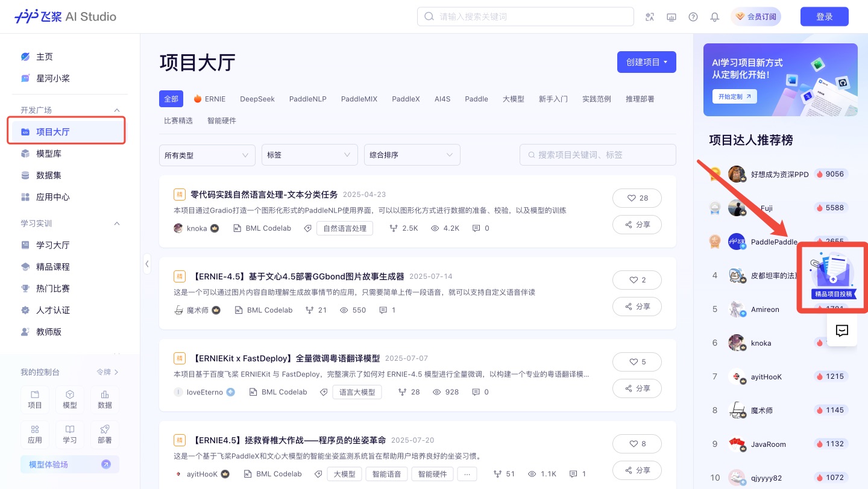
Task: Click the 学习 console shortcut icon
Action: [x=70, y=435]
